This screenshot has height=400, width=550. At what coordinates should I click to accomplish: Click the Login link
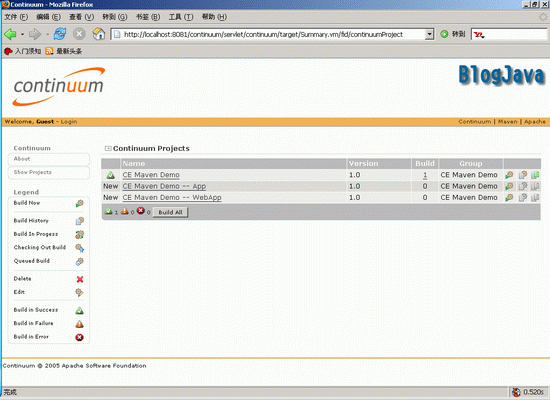[x=69, y=122]
